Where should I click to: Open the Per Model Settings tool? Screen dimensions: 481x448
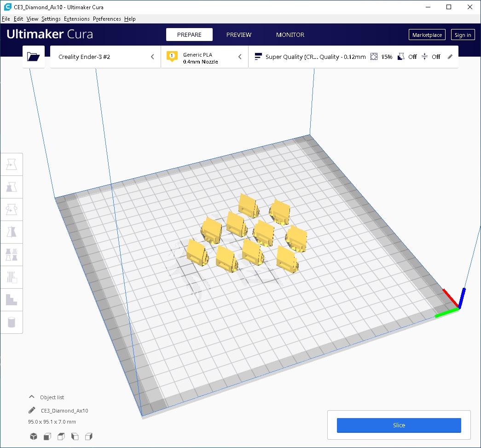[x=12, y=255]
